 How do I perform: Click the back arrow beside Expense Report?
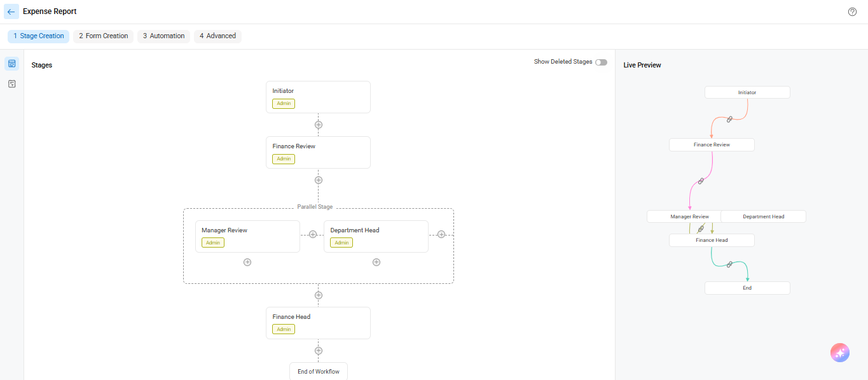[x=11, y=11]
